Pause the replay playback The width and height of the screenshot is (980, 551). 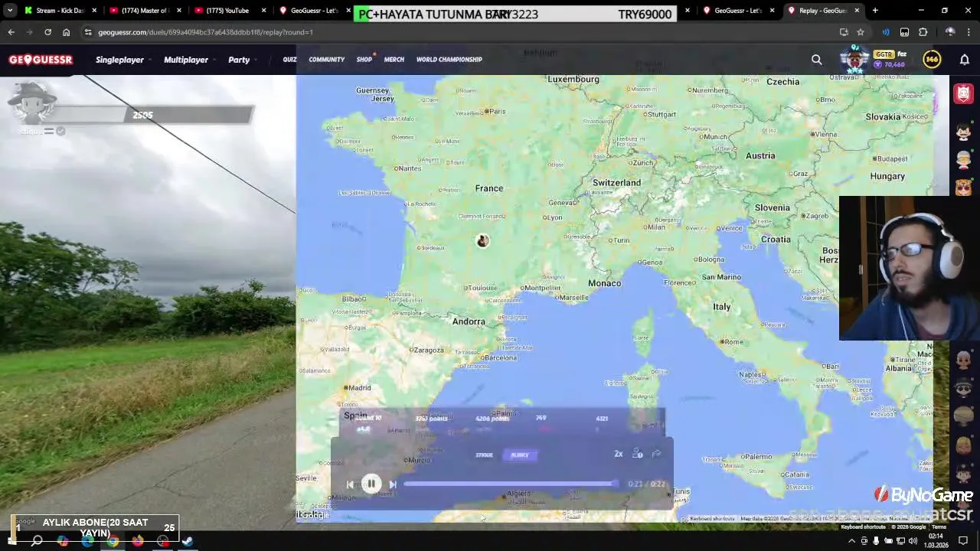[371, 484]
